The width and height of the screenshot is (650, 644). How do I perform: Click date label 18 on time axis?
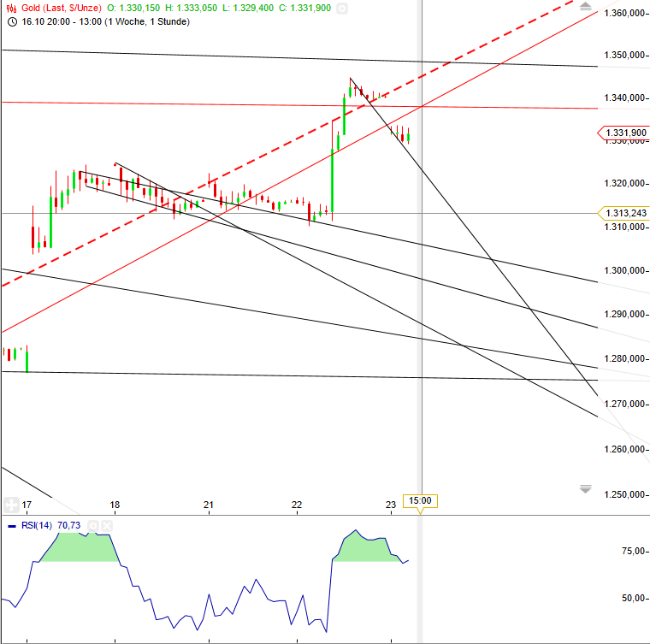click(x=115, y=505)
